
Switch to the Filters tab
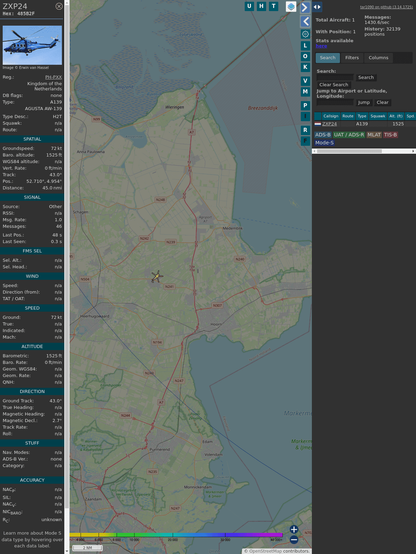click(352, 58)
